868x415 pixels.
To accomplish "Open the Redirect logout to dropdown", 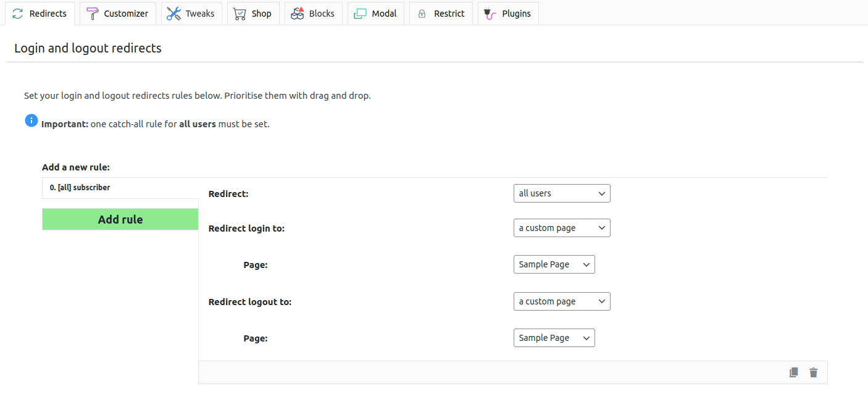I will tap(562, 301).
